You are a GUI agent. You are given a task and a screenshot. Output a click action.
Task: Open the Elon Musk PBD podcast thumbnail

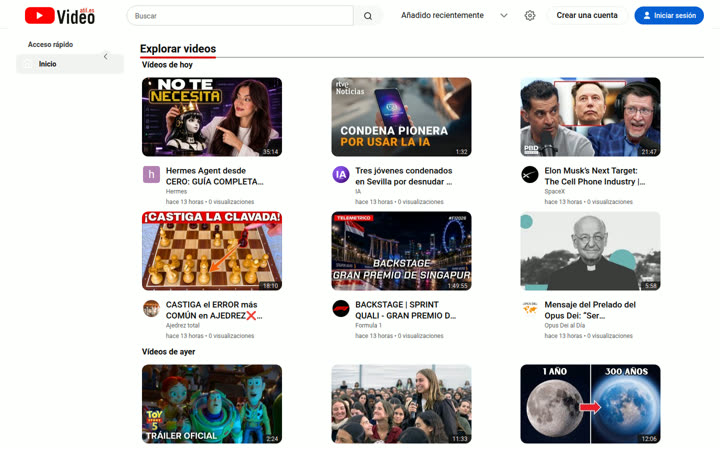[591, 117]
